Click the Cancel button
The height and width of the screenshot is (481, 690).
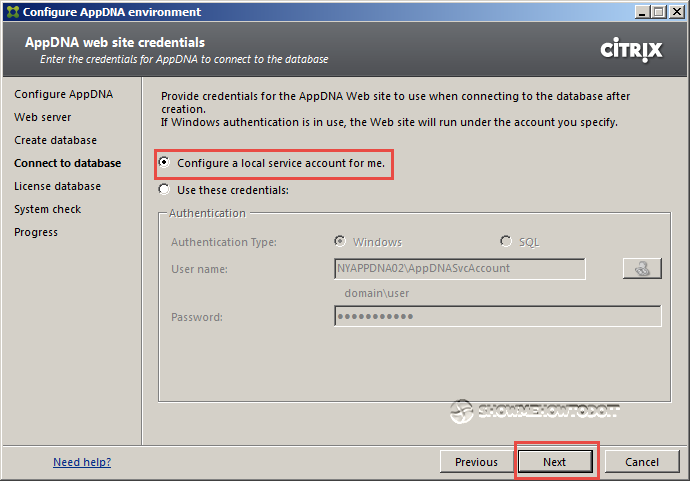(x=642, y=462)
